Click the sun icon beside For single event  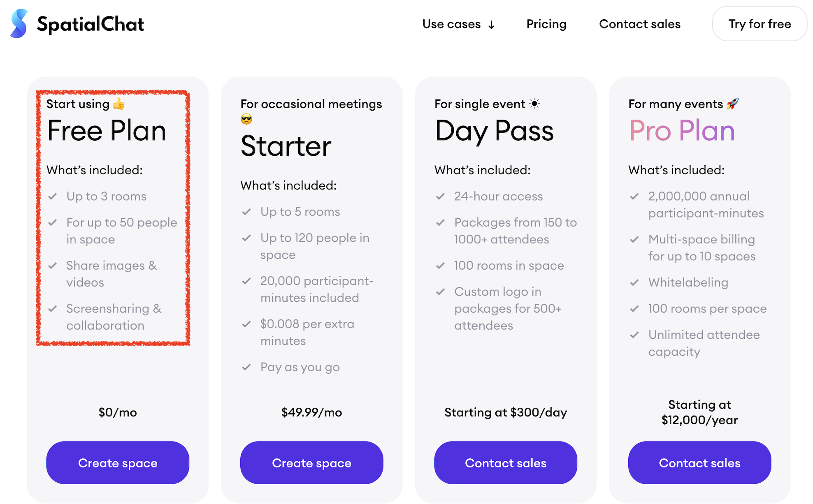tap(534, 104)
